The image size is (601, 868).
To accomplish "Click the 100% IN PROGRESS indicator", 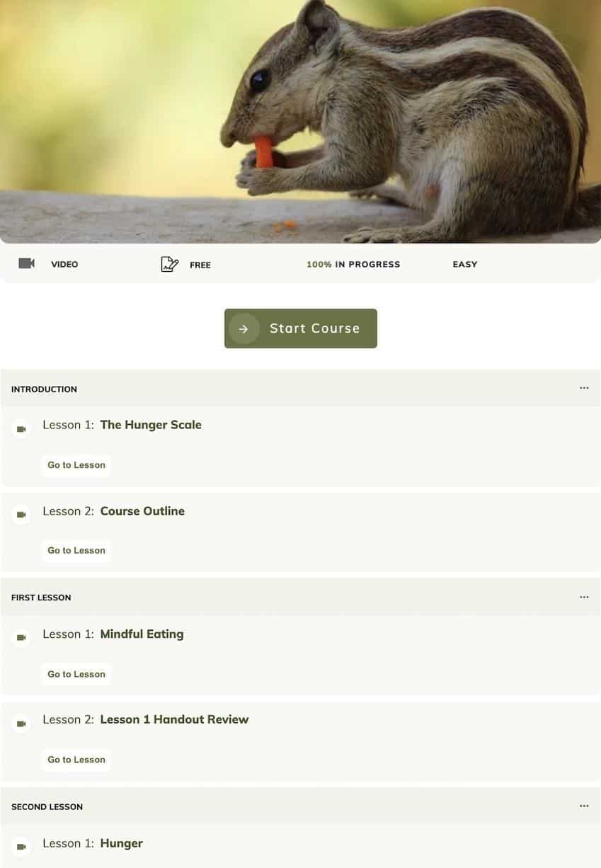I will (x=353, y=264).
